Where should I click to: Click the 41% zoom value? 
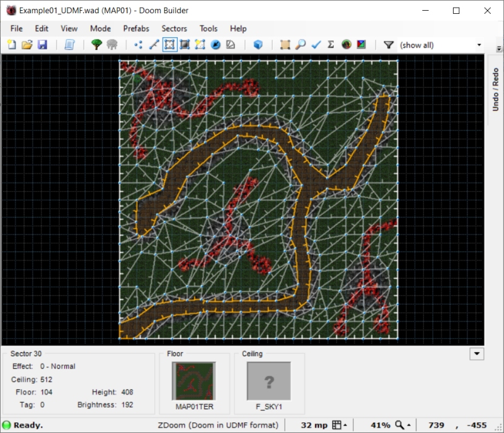[x=381, y=425]
